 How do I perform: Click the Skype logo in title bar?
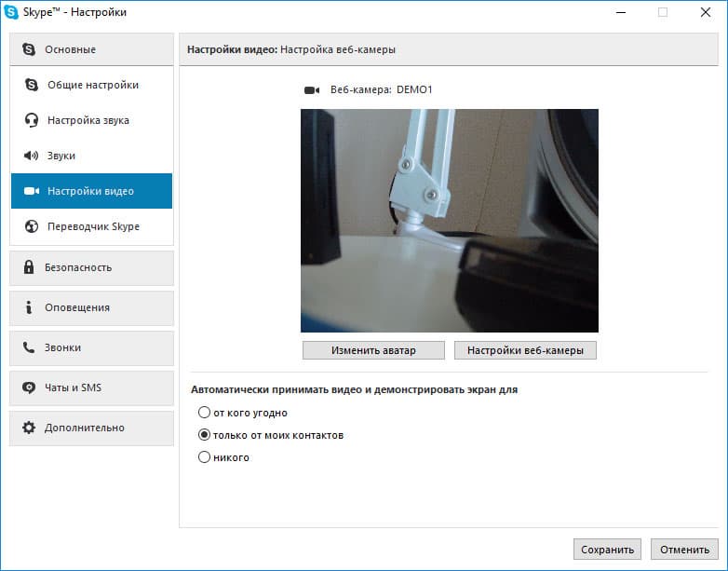coord(10,12)
